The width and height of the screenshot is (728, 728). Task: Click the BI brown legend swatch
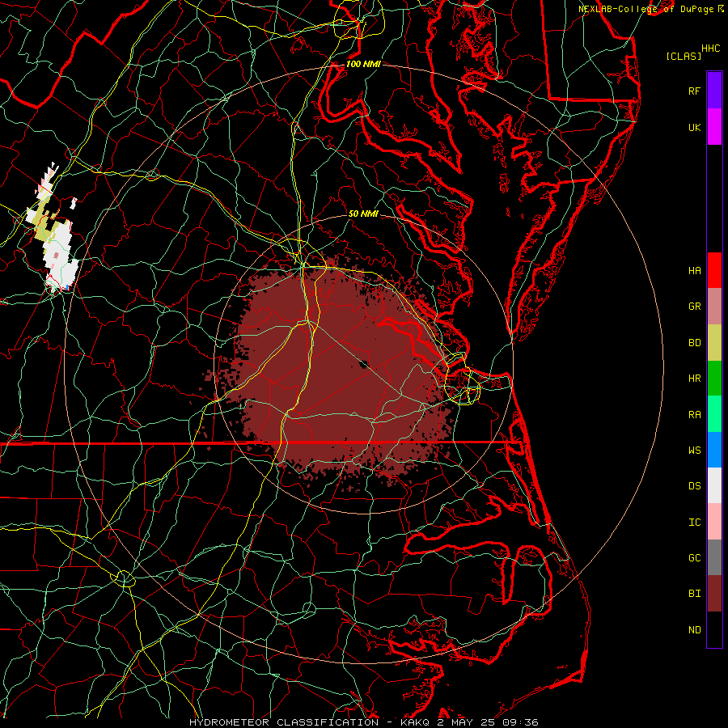(x=714, y=594)
